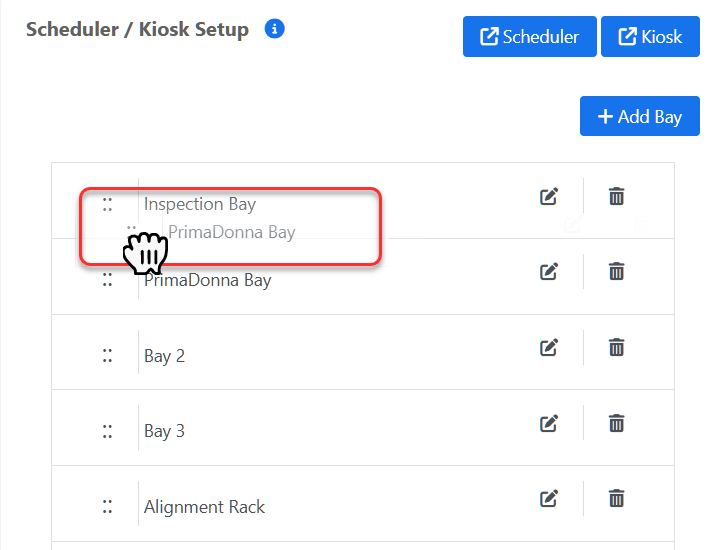The image size is (719, 550).
Task: Grab the Bay 3 drag handle
Action: point(107,431)
